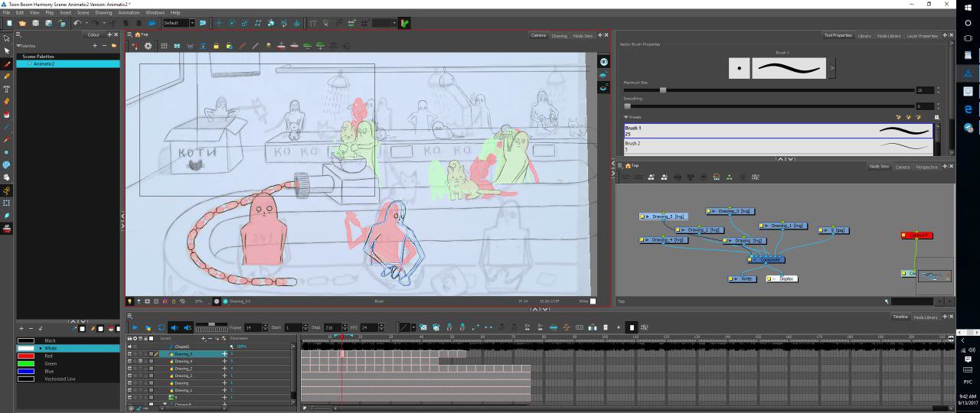The image size is (980, 413).
Task: Click the Open Scene folder icon
Action: (23, 23)
